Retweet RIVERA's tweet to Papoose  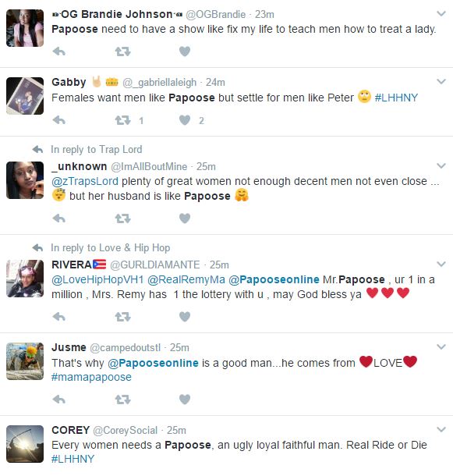point(122,317)
